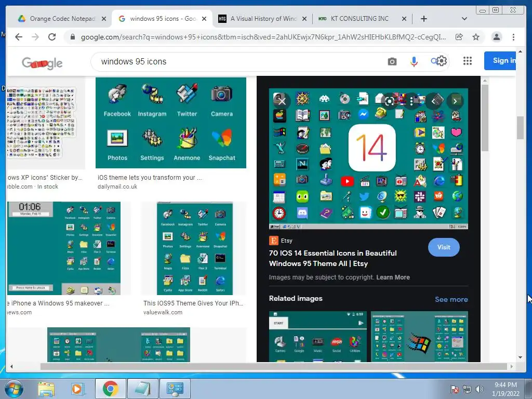Open the Windows Start menu
The width and height of the screenshot is (532, 399).
14,389
